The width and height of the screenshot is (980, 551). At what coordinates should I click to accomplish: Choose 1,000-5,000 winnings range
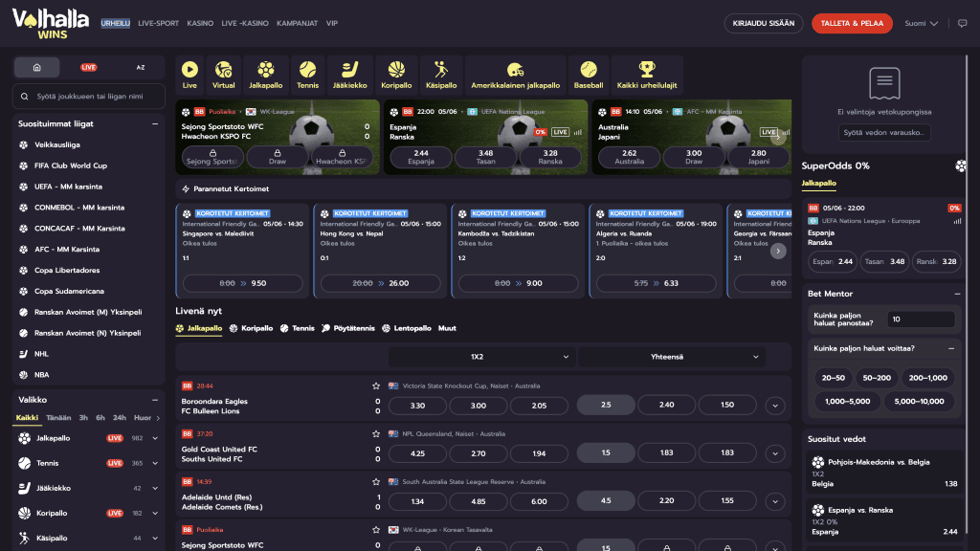coord(848,402)
